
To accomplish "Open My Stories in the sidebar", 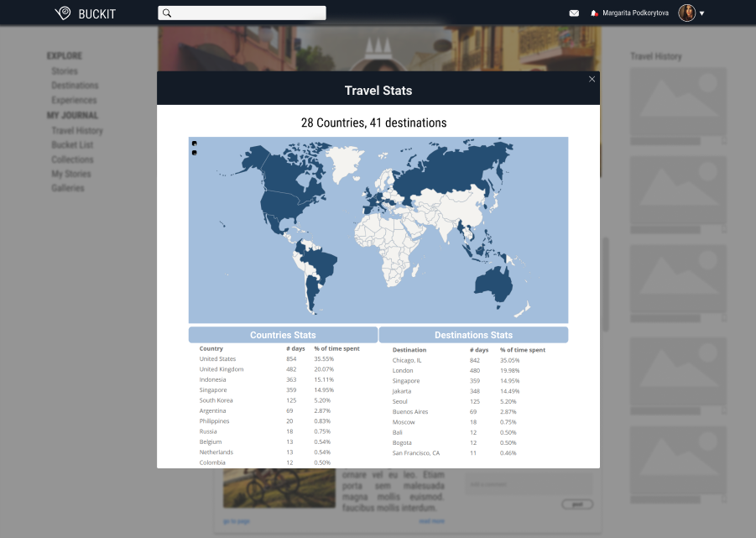I will pos(70,174).
